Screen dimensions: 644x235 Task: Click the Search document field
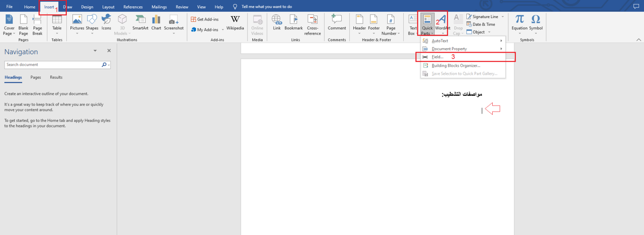pos(53,65)
